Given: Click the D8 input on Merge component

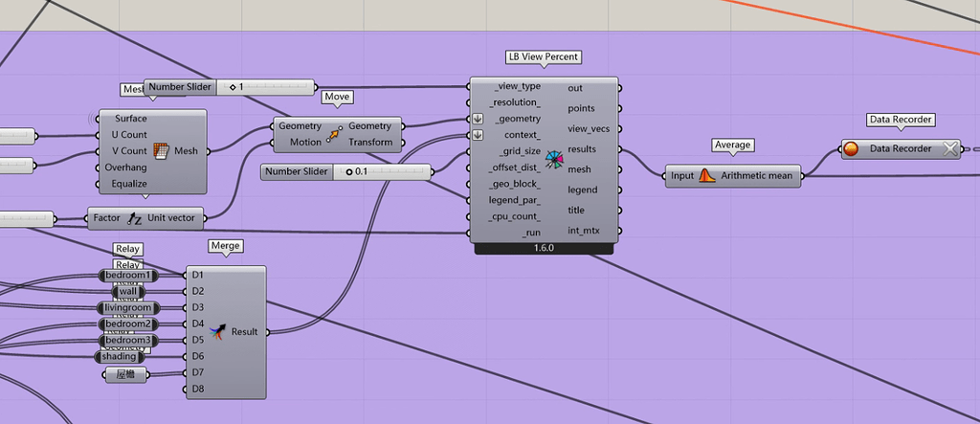Looking at the screenshot, I should tap(198, 389).
